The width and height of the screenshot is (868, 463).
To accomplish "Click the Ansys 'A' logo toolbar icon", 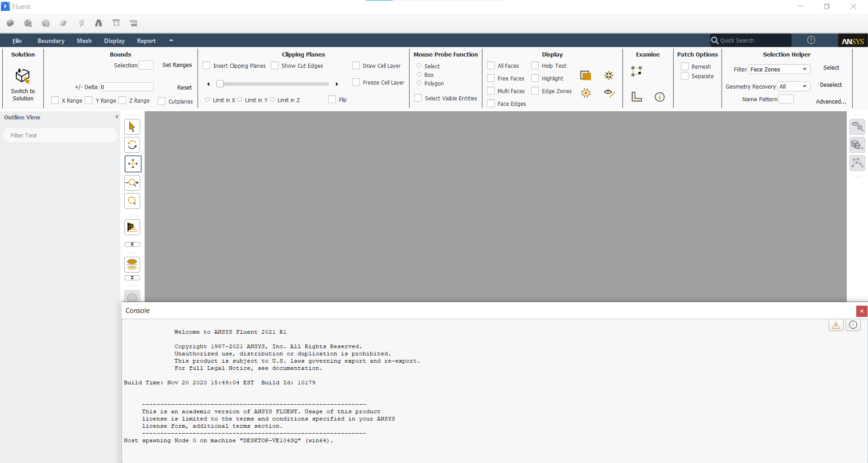I will click(99, 23).
